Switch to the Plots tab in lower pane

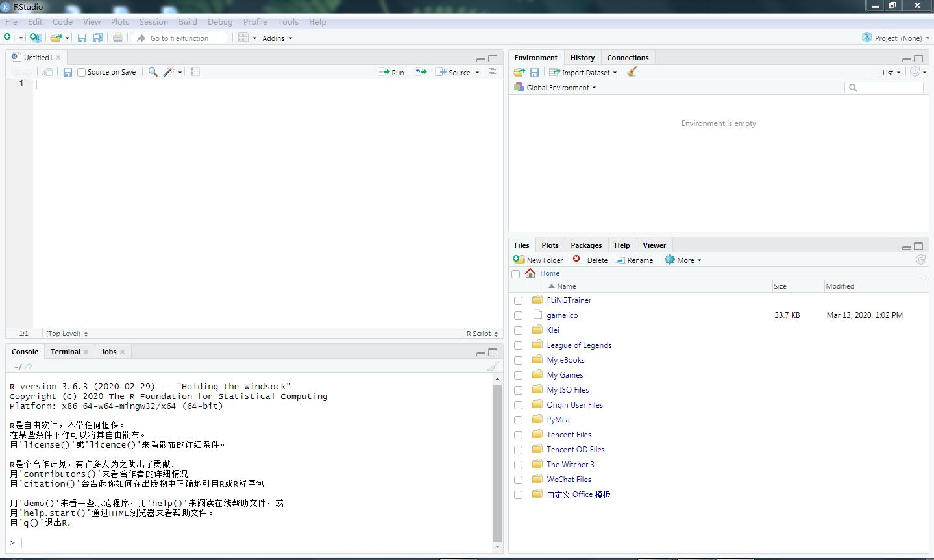(550, 245)
